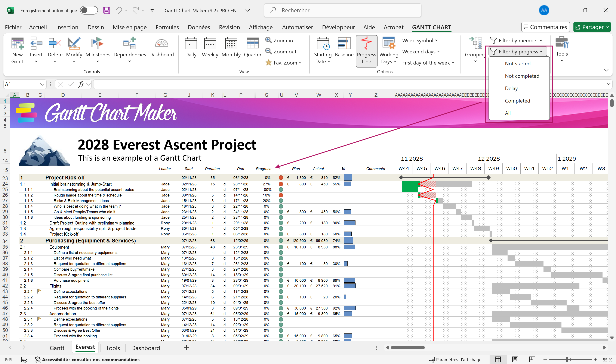Click the Baseline icon

[344, 48]
